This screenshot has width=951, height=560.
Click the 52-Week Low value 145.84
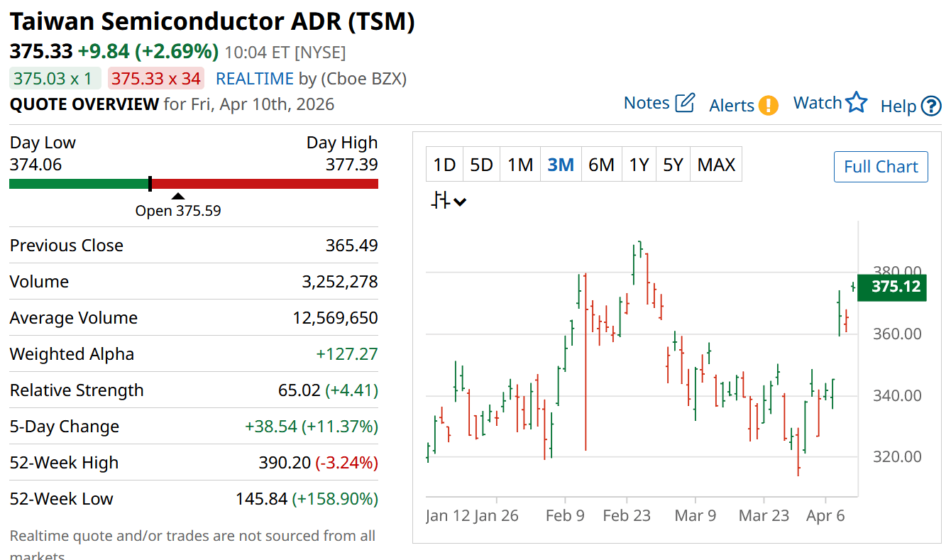(261, 499)
